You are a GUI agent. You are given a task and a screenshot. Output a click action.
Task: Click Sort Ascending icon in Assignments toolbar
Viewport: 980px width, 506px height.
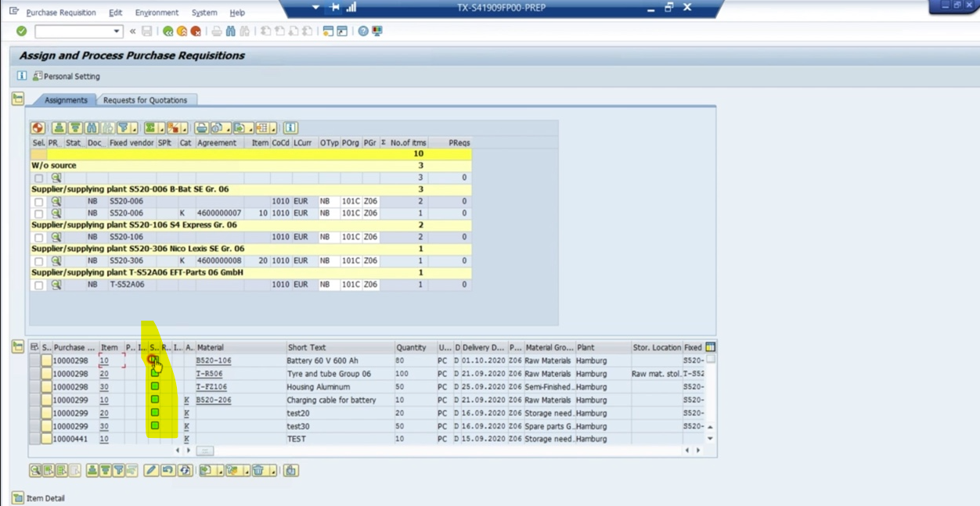point(59,127)
